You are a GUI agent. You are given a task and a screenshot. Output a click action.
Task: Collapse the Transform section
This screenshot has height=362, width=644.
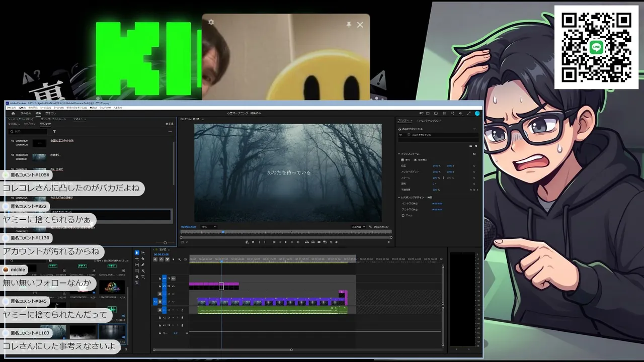[x=399, y=154]
